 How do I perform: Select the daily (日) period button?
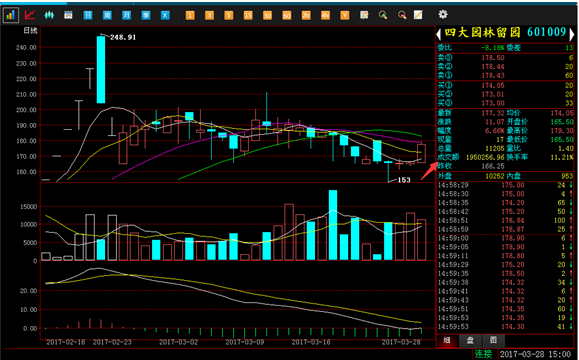[x=88, y=15]
